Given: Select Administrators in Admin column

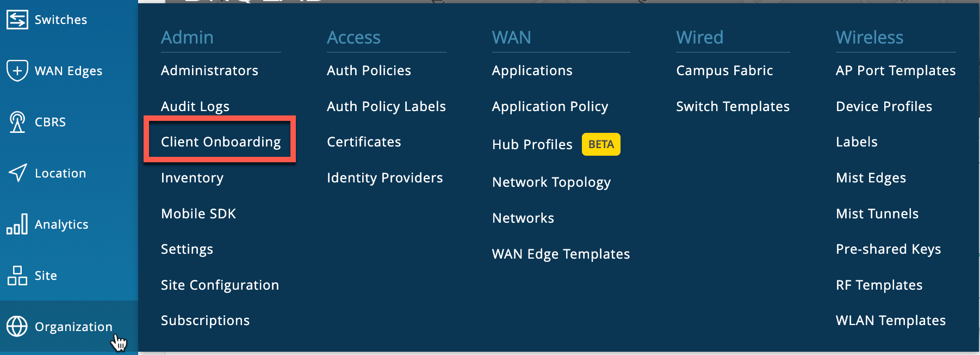Looking at the screenshot, I should coord(209,71).
